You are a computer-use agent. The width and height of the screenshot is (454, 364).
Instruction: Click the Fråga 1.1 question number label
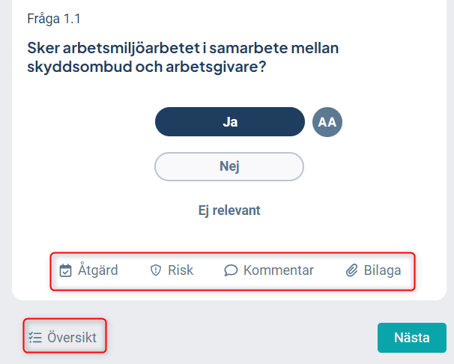tap(54, 19)
